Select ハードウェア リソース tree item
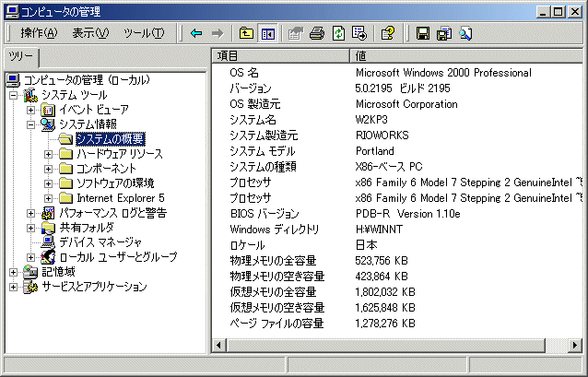This screenshot has height=377, width=588. 120,154
